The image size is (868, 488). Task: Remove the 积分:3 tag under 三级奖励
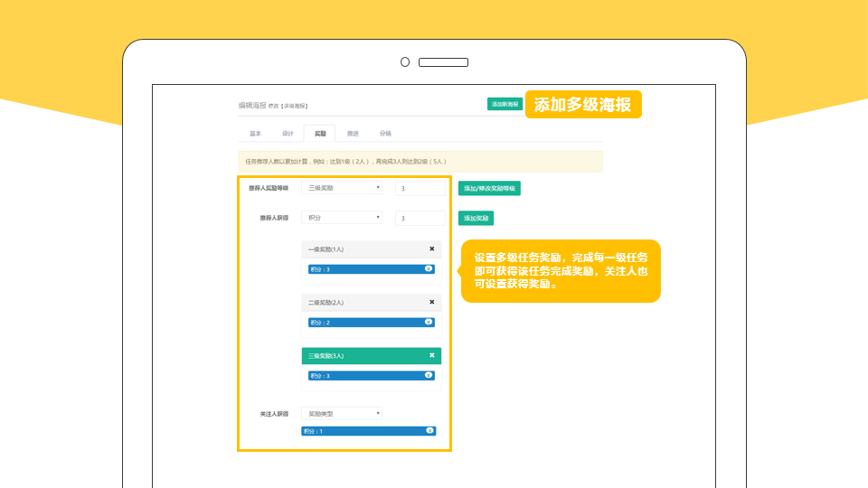(x=429, y=375)
